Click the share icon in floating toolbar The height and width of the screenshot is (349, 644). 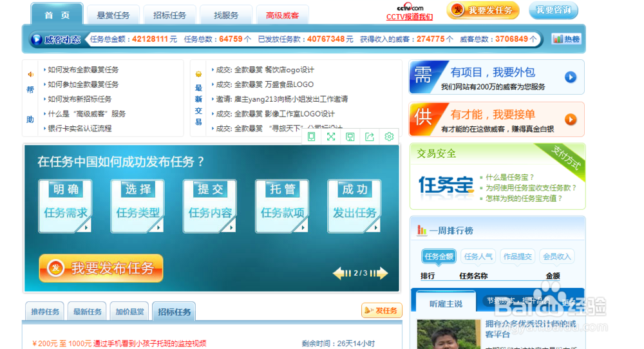pyautogui.click(x=370, y=137)
